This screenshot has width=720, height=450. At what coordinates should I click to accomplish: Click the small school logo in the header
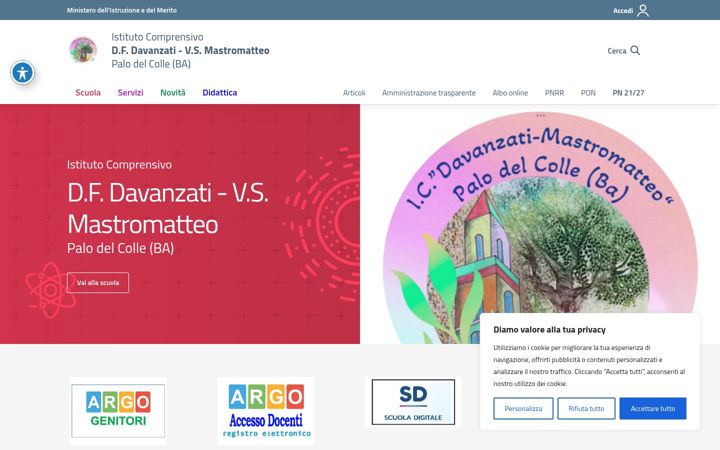tap(83, 50)
